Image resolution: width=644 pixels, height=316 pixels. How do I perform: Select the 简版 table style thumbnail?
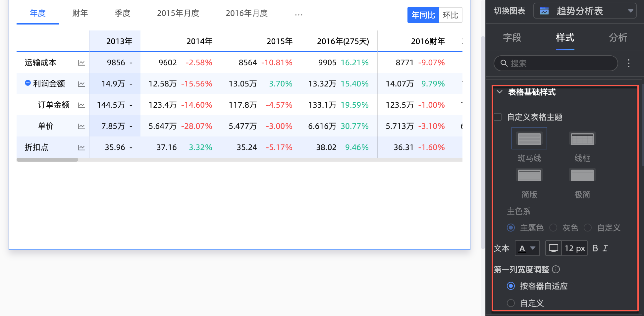(x=529, y=175)
